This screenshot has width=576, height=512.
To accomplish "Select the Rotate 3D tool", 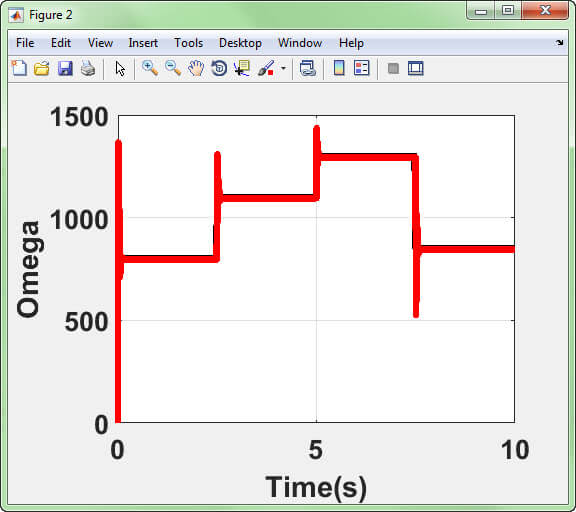I will tap(219, 68).
